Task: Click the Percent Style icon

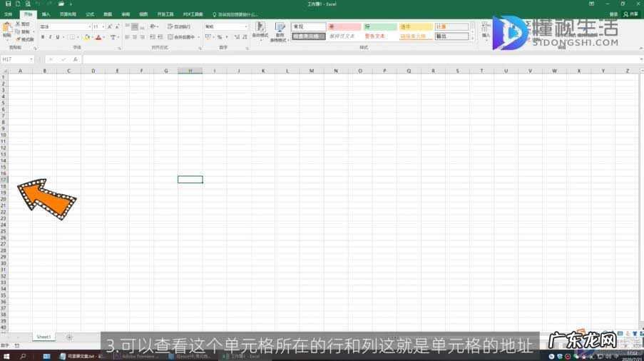Action: (220, 37)
